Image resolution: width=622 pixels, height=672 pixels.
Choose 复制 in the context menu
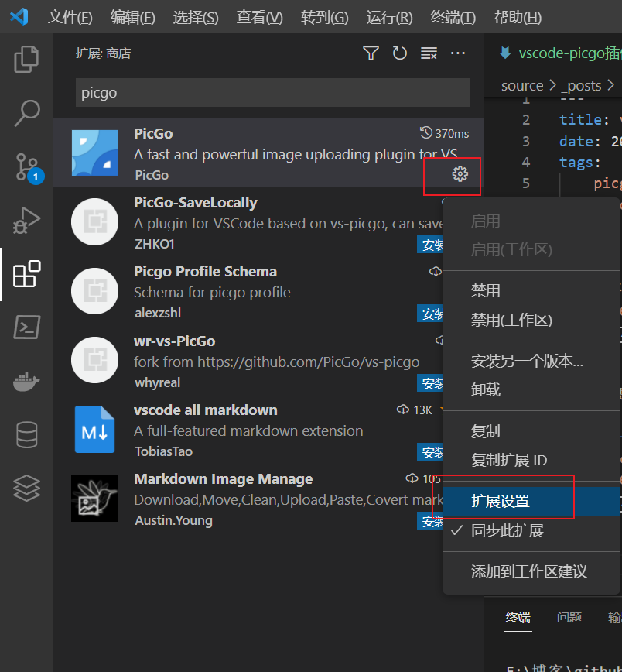[531, 431]
